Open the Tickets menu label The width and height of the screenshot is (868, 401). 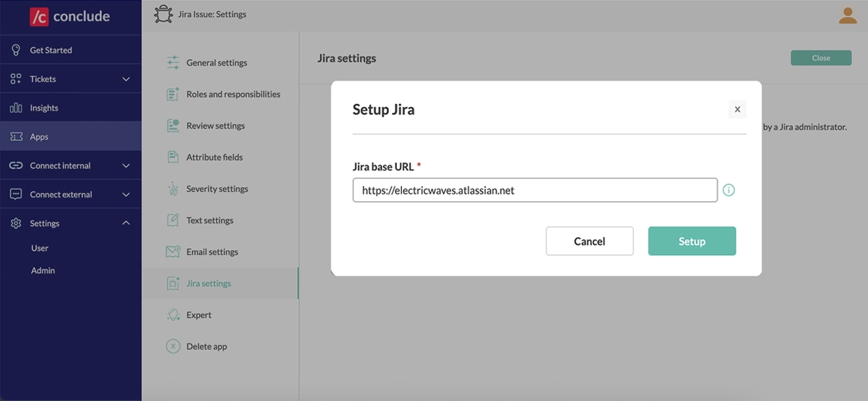[43, 79]
